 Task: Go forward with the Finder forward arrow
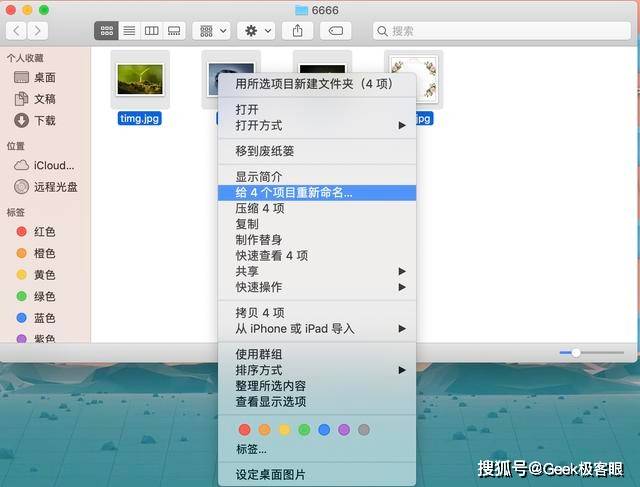pyautogui.click(x=38, y=31)
